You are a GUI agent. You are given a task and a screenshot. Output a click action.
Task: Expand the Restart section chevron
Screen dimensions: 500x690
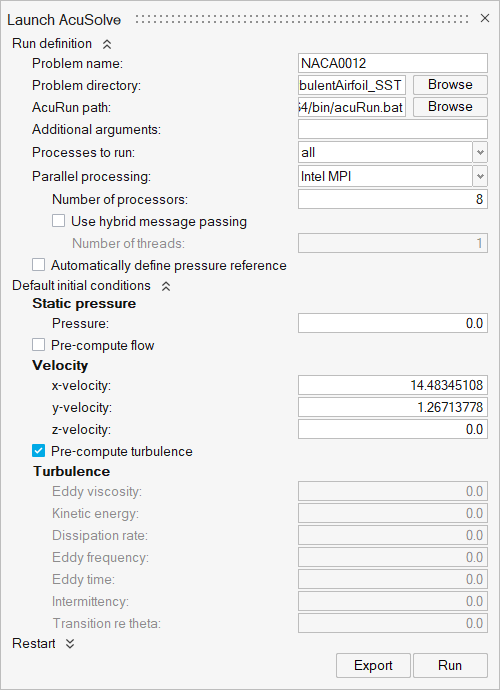[x=70, y=644]
